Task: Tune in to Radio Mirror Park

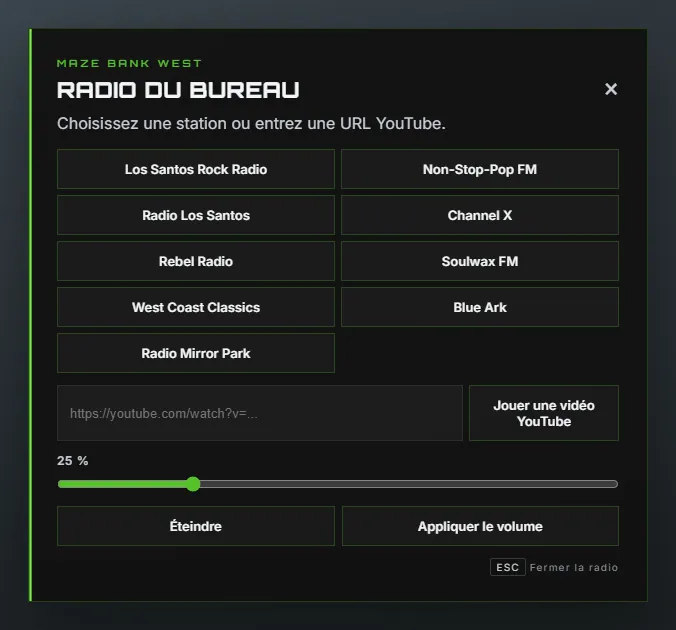Action: tap(196, 353)
